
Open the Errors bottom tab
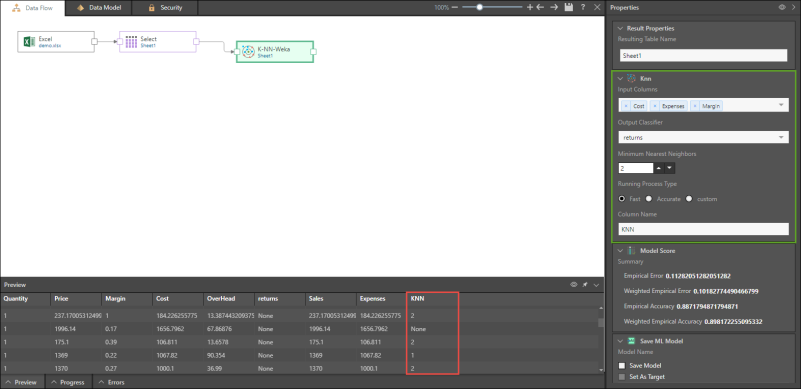pyautogui.click(x=111, y=382)
